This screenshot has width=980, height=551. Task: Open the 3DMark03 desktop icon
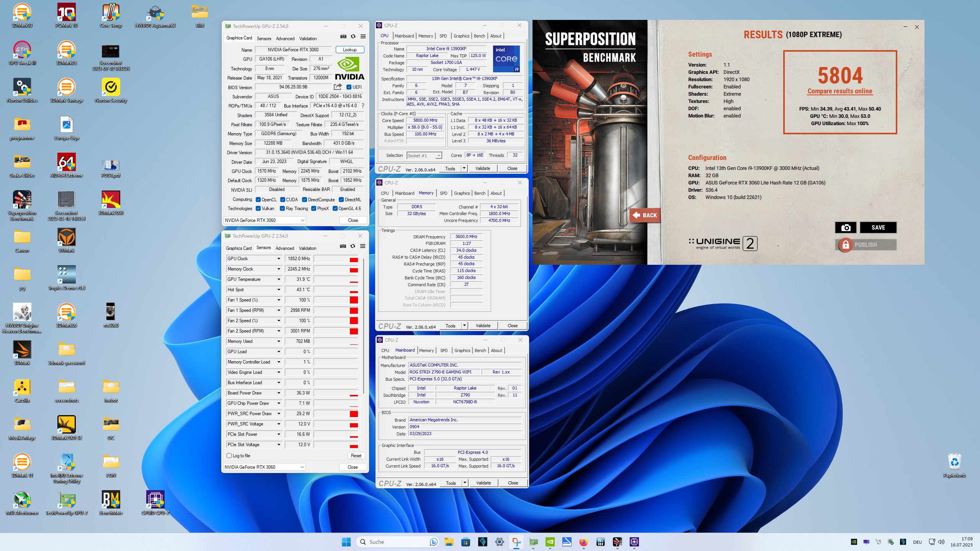(x=22, y=15)
